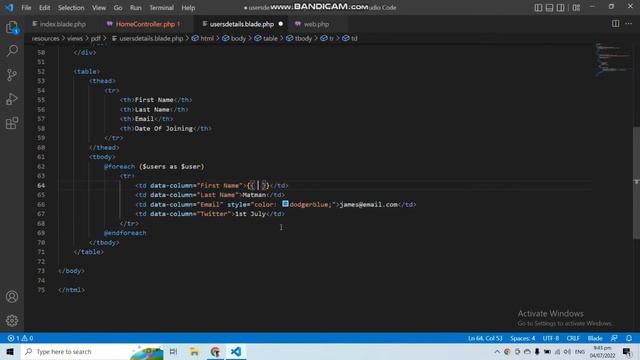The image size is (640, 360).
Task: Change encoding via UTF-8 status item
Action: pos(551,338)
